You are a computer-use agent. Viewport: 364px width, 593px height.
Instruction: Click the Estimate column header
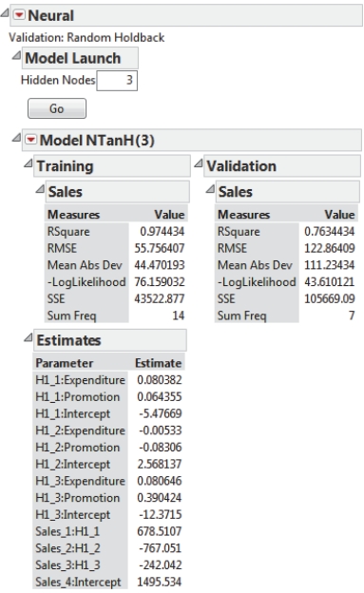[158, 363]
